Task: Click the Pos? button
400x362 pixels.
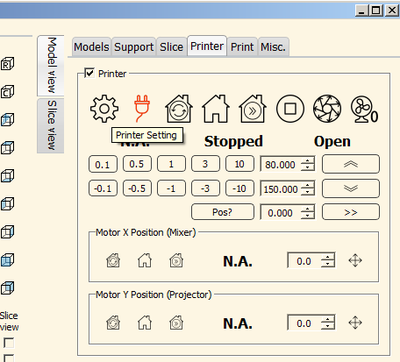Action: tap(222, 212)
